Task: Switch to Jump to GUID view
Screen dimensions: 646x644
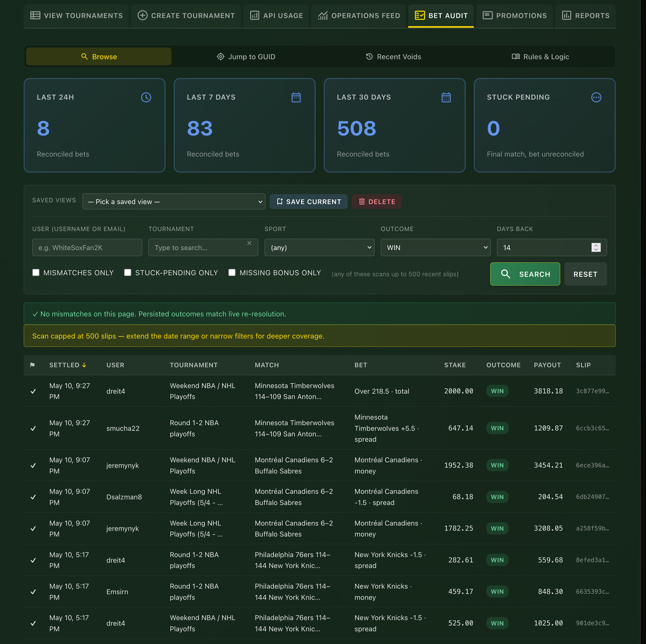Action: pos(246,56)
